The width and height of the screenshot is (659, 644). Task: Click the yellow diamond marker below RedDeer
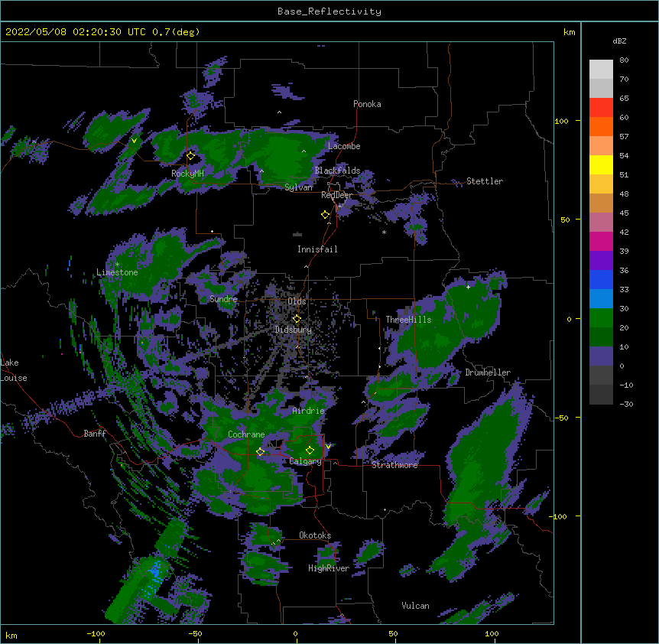point(326,215)
